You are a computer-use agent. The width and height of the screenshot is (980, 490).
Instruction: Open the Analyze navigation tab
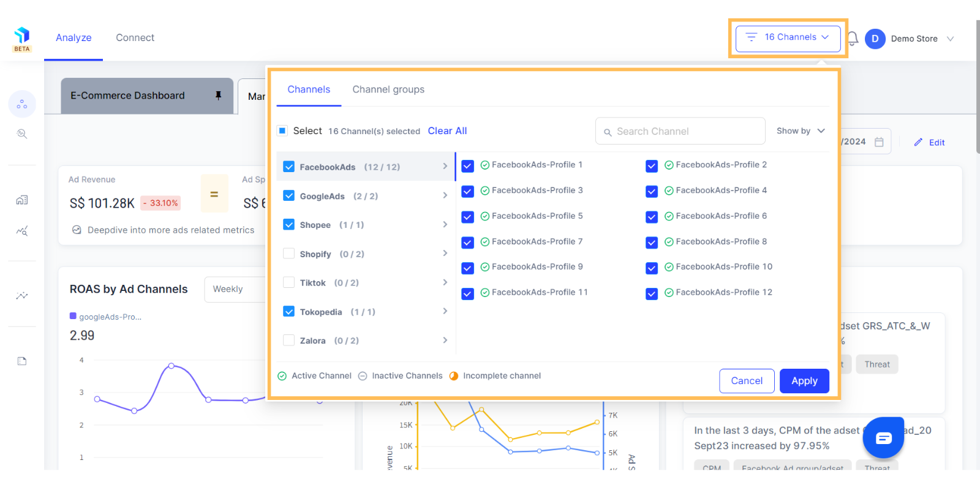point(73,38)
